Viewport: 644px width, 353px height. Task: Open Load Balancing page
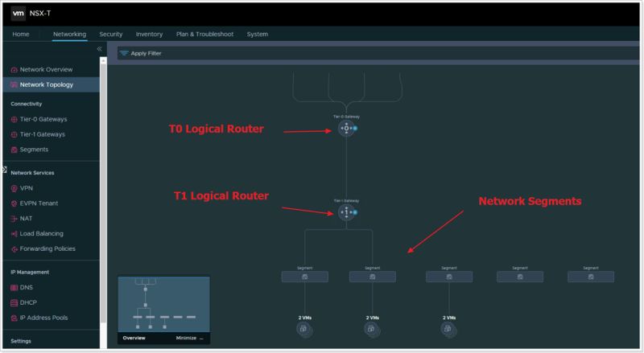pyautogui.click(x=42, y=233)
